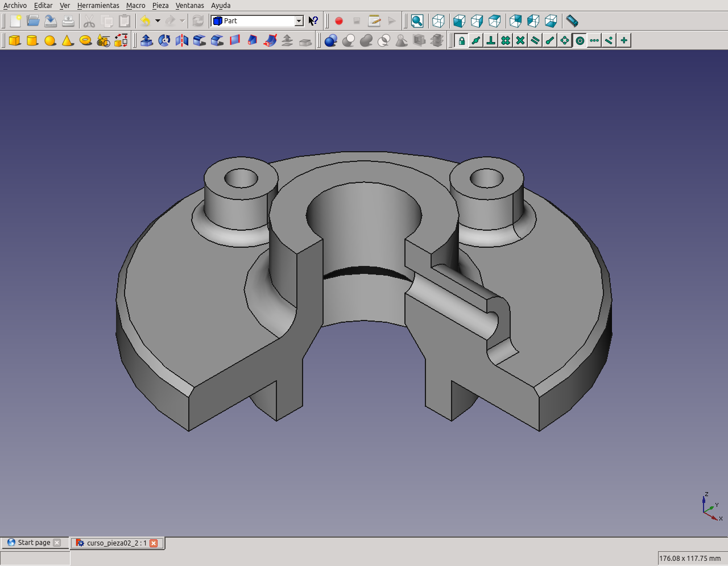
Task: Enable snap to grid
Action: (x=506, y=40)
